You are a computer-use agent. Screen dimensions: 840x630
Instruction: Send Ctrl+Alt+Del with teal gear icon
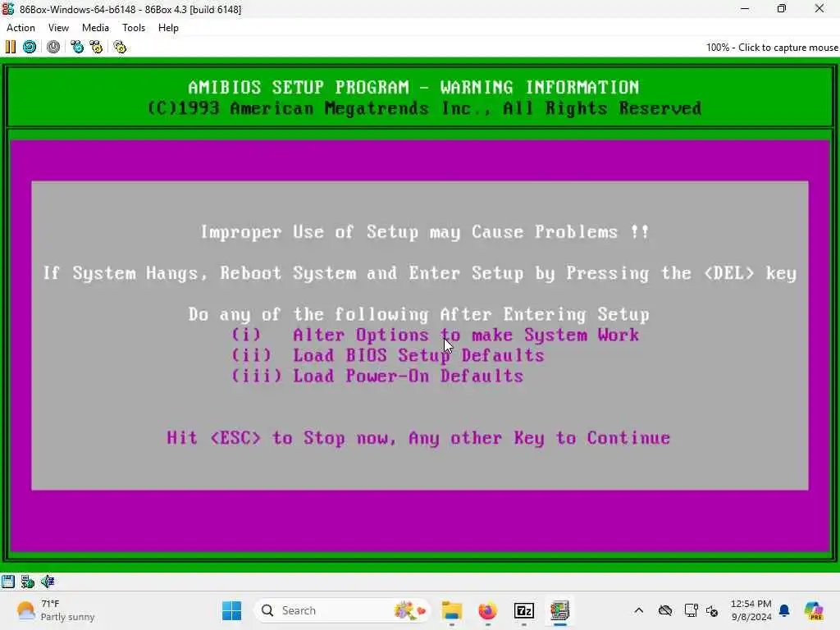click(77, 47)
